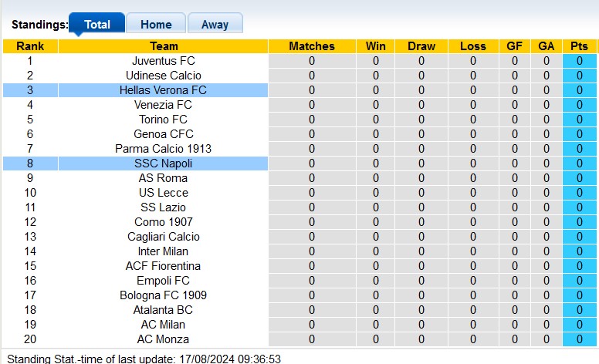
Task: Click the Pts column header
Action: pyautogui.click(x=579, y=46)
